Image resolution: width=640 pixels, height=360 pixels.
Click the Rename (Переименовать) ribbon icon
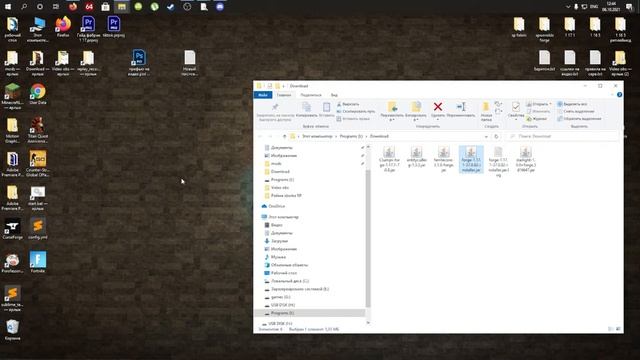click(x=461, y=107)
